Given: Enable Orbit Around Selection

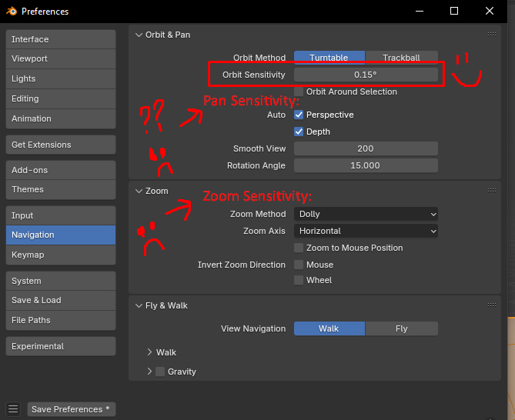Looking at the screenshot, I should point(299,92).
